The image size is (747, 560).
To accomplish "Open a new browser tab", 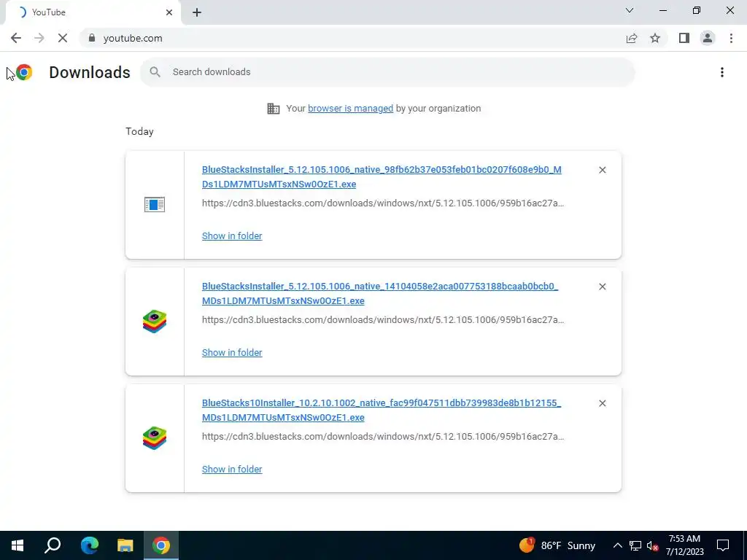I will pyautogui.click(x=197, y=12).
